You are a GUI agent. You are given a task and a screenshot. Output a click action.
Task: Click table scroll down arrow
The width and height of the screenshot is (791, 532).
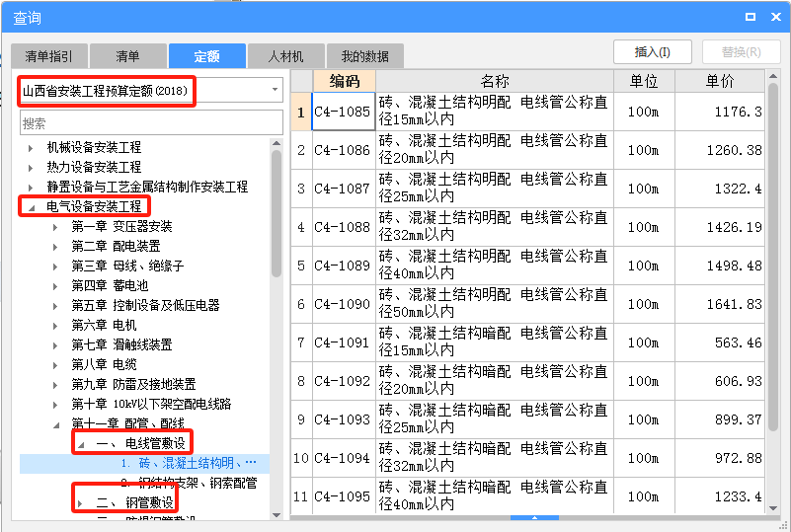773,508
